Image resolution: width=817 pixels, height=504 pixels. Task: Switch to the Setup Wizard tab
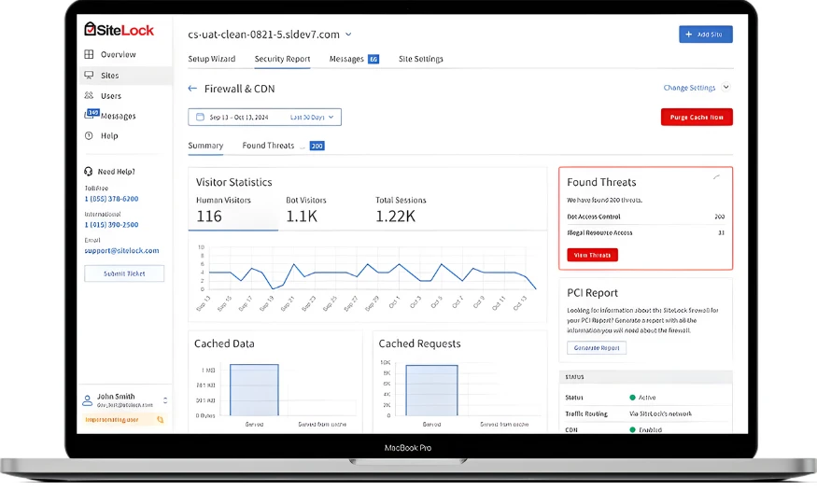[x=211, y=59]
